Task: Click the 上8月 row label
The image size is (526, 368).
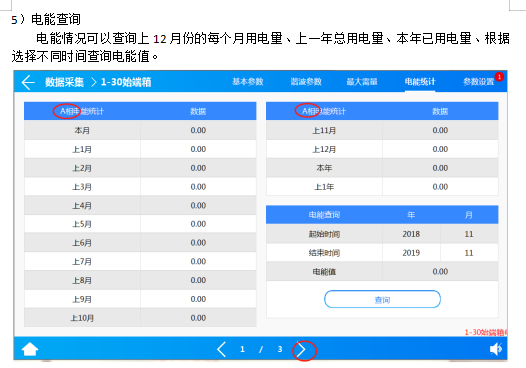Action: click(82, 280)
